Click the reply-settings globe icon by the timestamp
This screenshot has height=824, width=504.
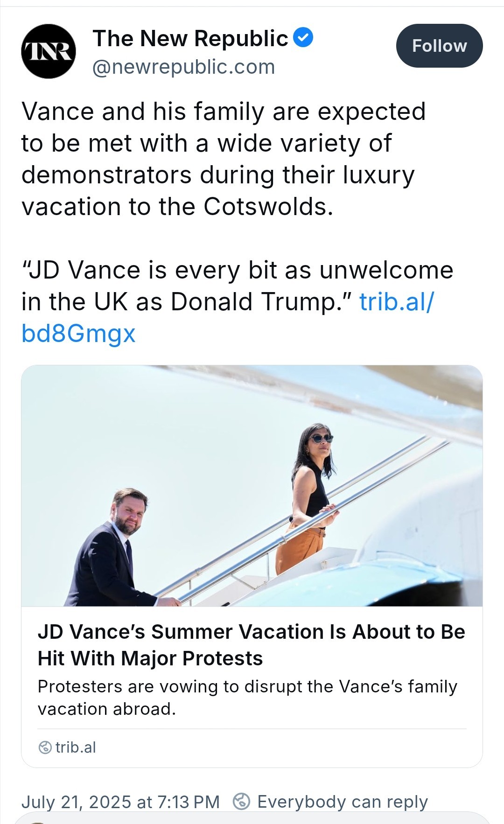coord(241,801)
